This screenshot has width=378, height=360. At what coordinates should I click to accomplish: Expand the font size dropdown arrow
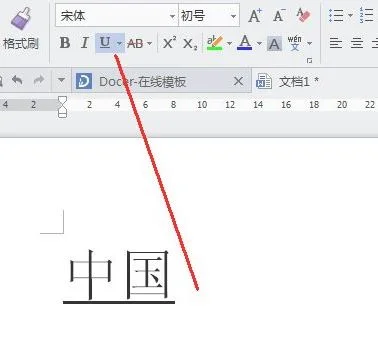(x=233, y=16)
